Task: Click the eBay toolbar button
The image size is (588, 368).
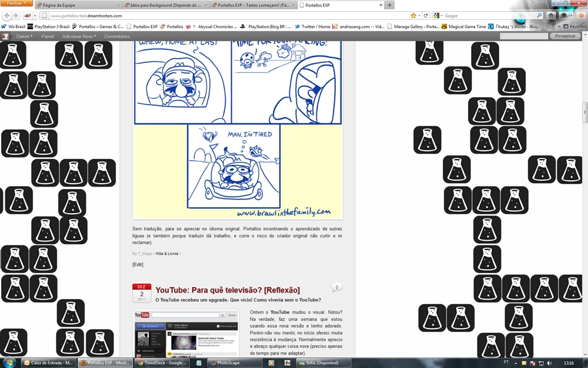Action: [x=28, y=16]
